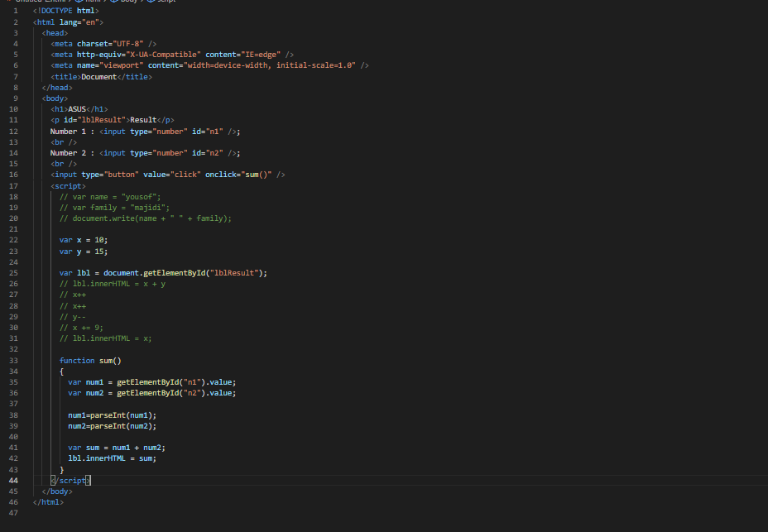The height and width of the screenshot is (532, 768).
Task: Click the "lblResult" id in the paragraph tag
Action: (103, 120)
